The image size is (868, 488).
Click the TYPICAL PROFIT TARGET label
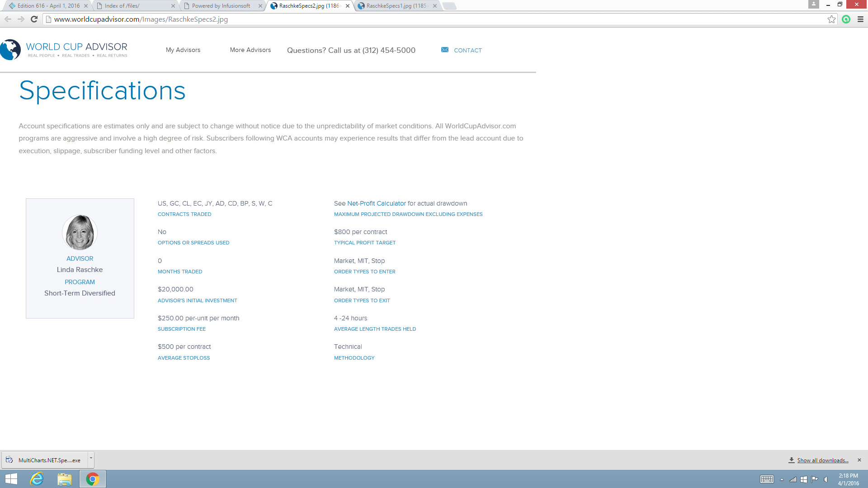(x=365, y=243)
